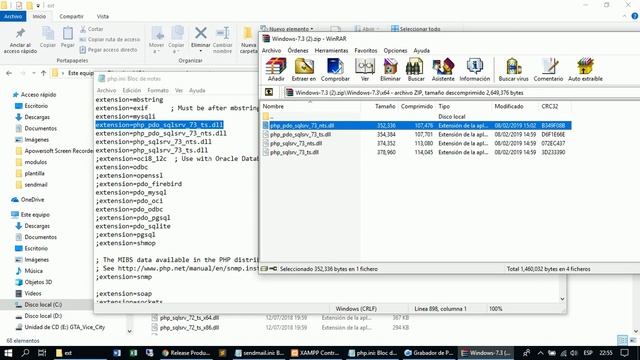Open Descargas under Acceso rápido
The image size is (640, 360).
[37, 117]
